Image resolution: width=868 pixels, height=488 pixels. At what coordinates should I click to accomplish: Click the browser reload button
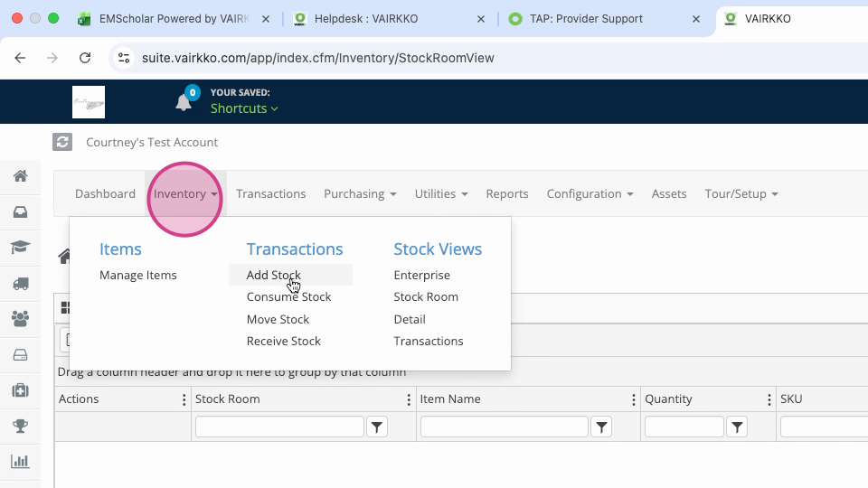click(85, 58)
